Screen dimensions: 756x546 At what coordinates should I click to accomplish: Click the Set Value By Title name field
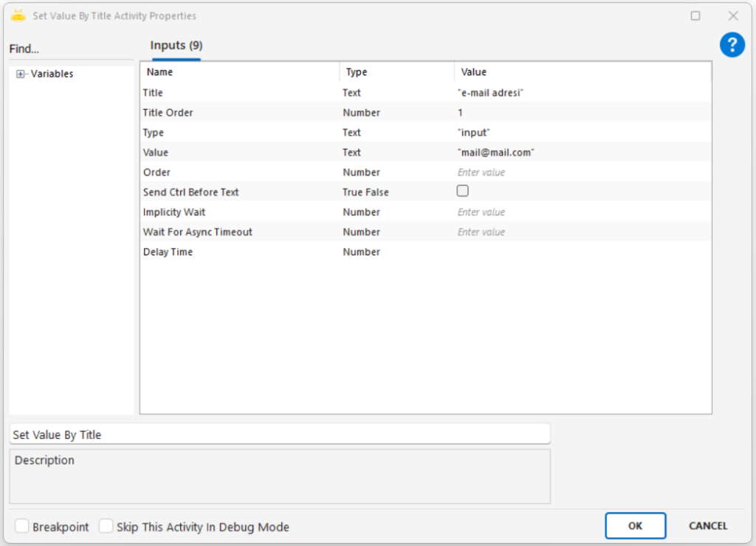pos(279,435)
